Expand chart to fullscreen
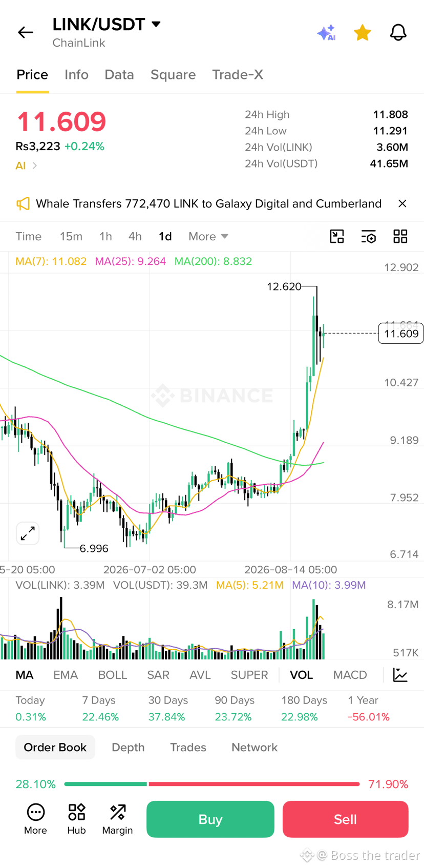This screenshot has width=424, height=868. click(x=28, y=533)
